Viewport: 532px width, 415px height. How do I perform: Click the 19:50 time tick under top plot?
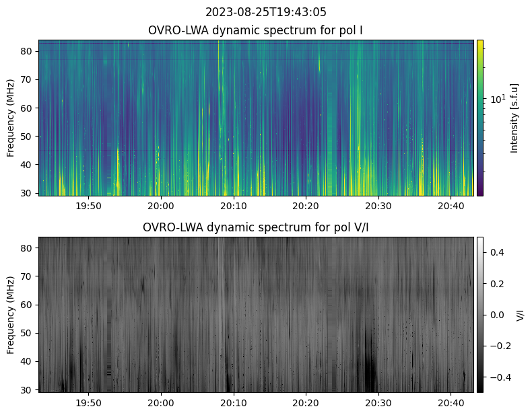pos(88,206)
